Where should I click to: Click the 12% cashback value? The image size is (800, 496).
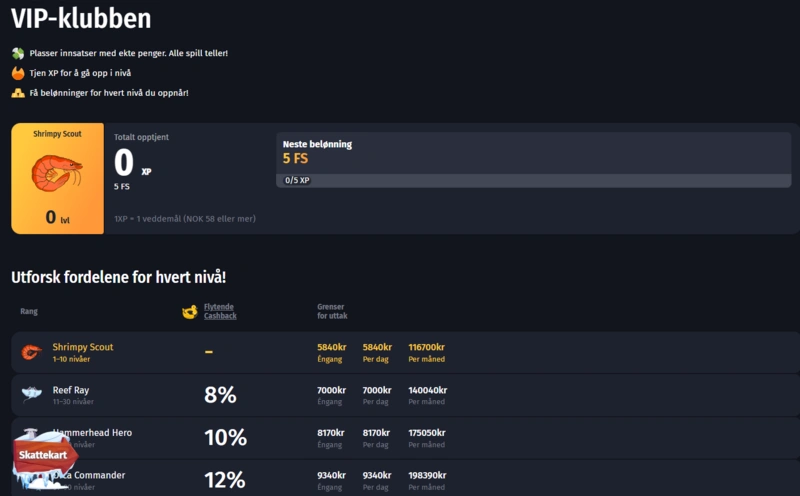(224, 480)
